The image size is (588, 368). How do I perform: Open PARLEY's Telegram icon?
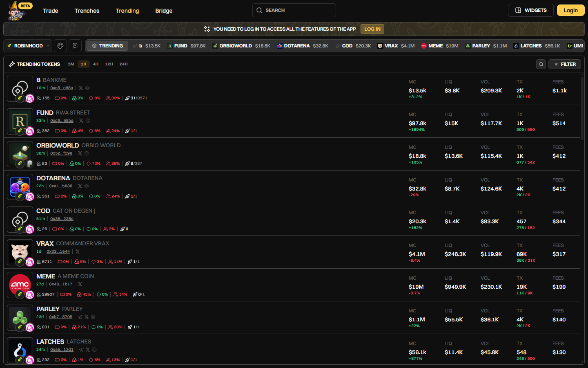pos(80,317)
